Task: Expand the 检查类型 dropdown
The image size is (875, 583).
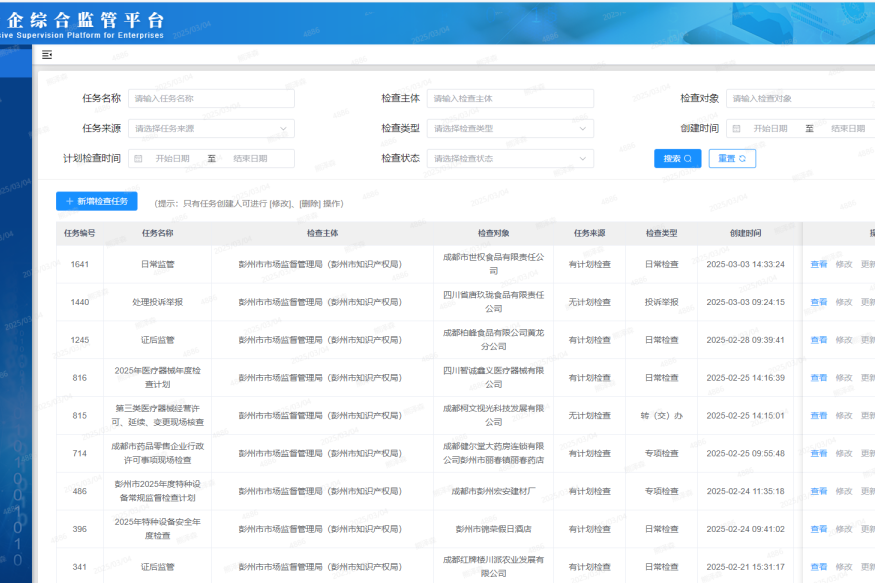Action: click(509, 129)
